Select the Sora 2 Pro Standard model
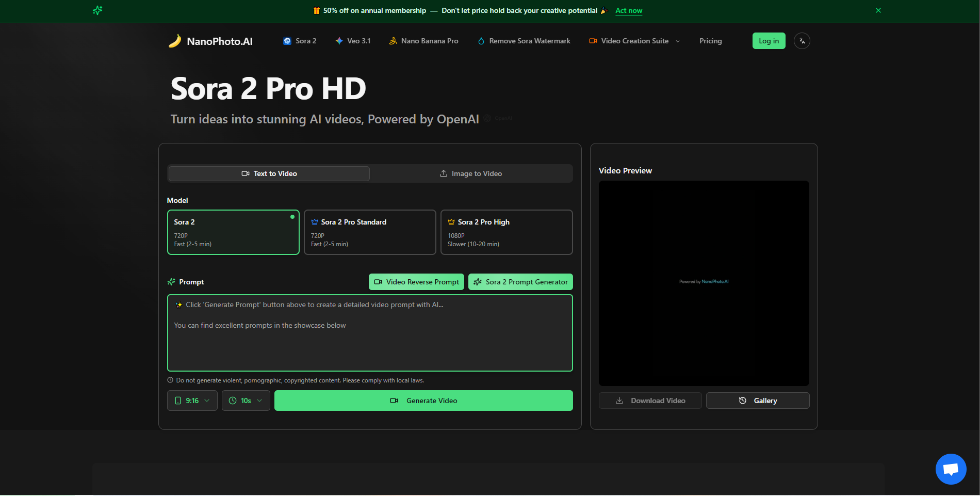This screenshot has height=496, width=980. (x=370, y=232)
